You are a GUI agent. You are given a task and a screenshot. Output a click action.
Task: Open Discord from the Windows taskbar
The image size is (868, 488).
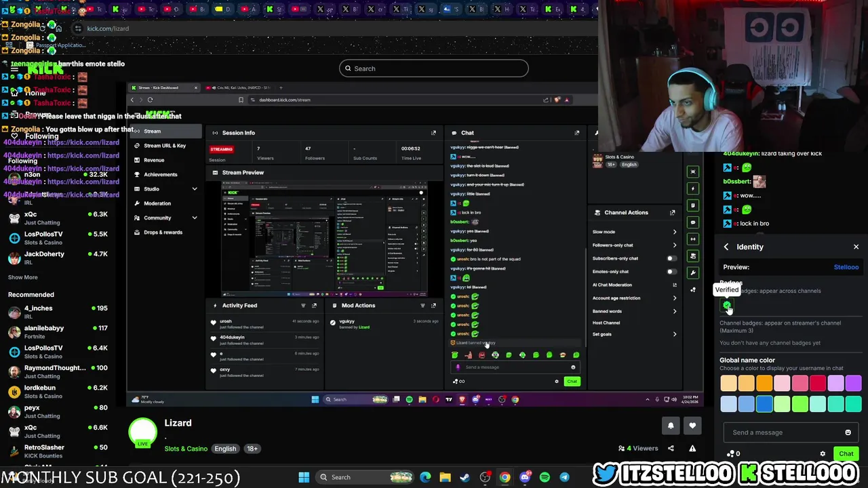(x=525, y=477)
